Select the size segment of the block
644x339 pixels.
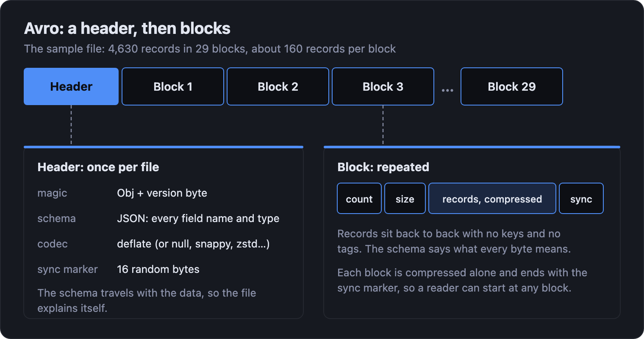point(405,198)
